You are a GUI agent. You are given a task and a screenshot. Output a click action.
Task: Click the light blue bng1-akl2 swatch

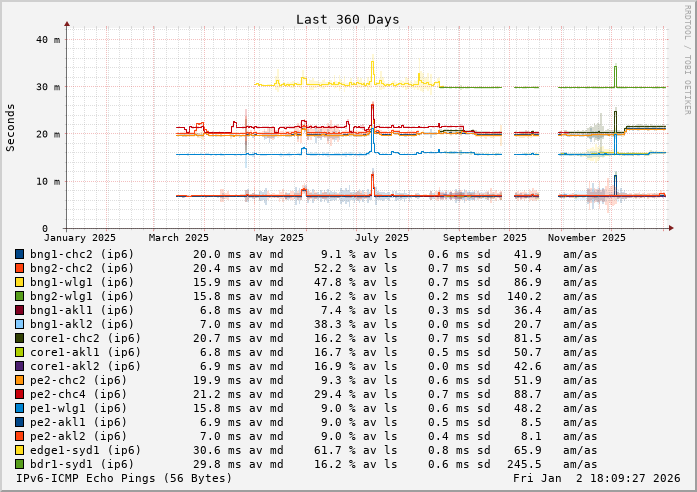coord(19,324)
